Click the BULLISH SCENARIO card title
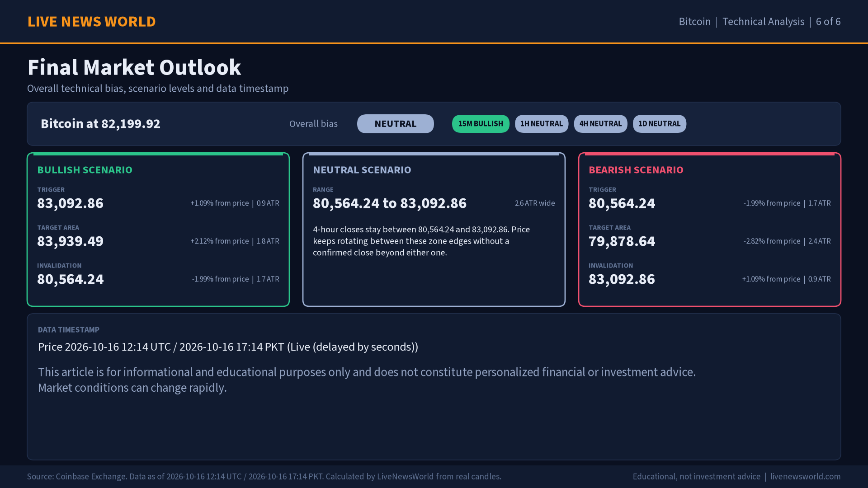The width and height of the screenshot is (868, 488). point(85,170)
